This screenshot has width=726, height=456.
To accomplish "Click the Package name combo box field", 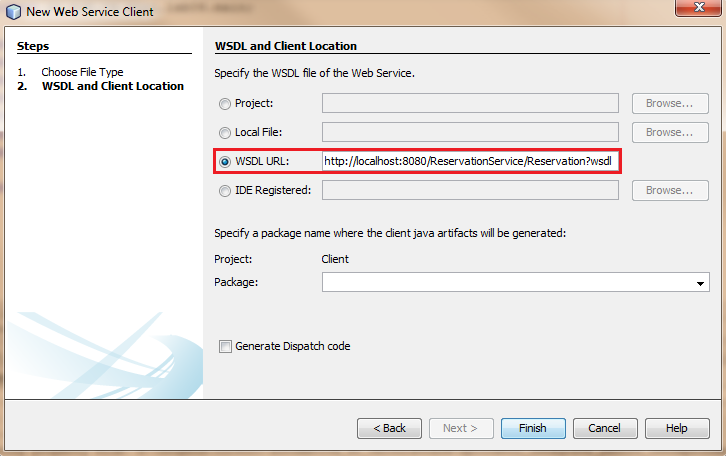I will pos(515,282).
